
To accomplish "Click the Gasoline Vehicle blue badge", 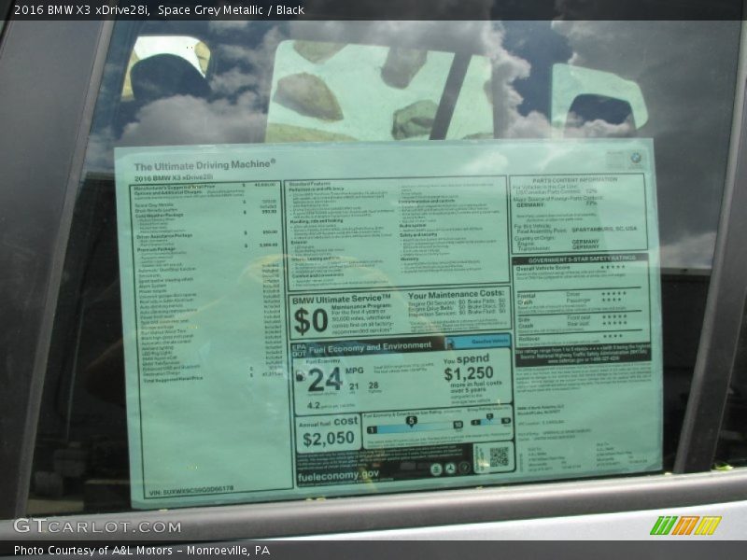I will pos(489,343).
